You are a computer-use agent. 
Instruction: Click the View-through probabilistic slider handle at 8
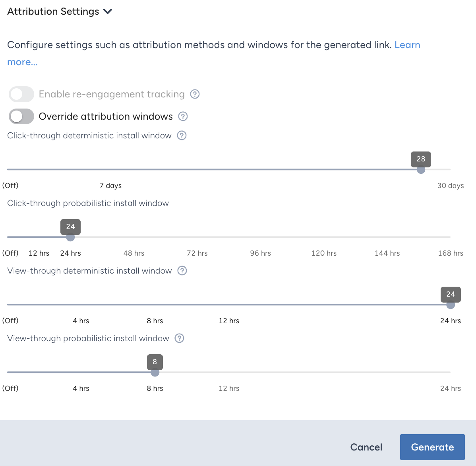[x=155, y=372]
